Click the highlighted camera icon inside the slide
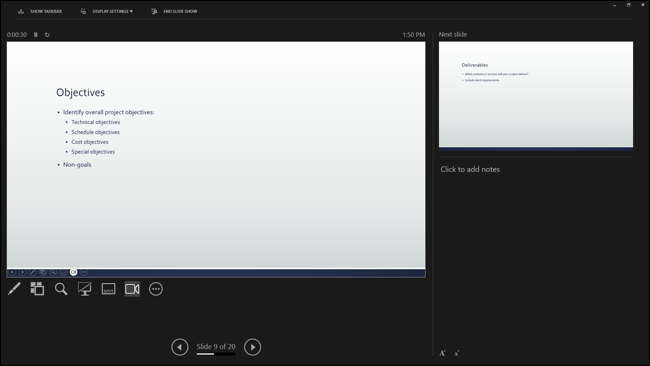This screenshot has height=366, width=650. click(x=73, y=272)
